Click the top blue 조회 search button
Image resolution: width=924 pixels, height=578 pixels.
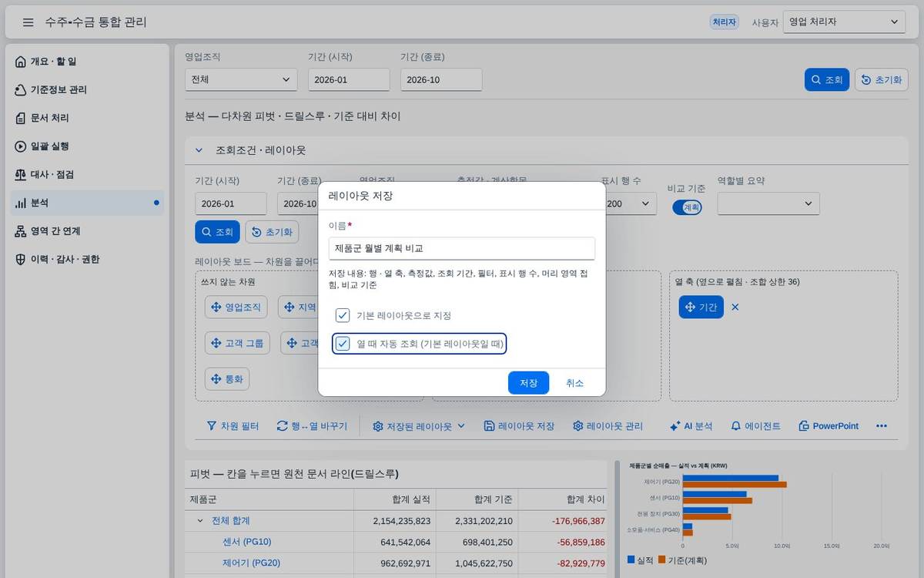click(827, 79)
